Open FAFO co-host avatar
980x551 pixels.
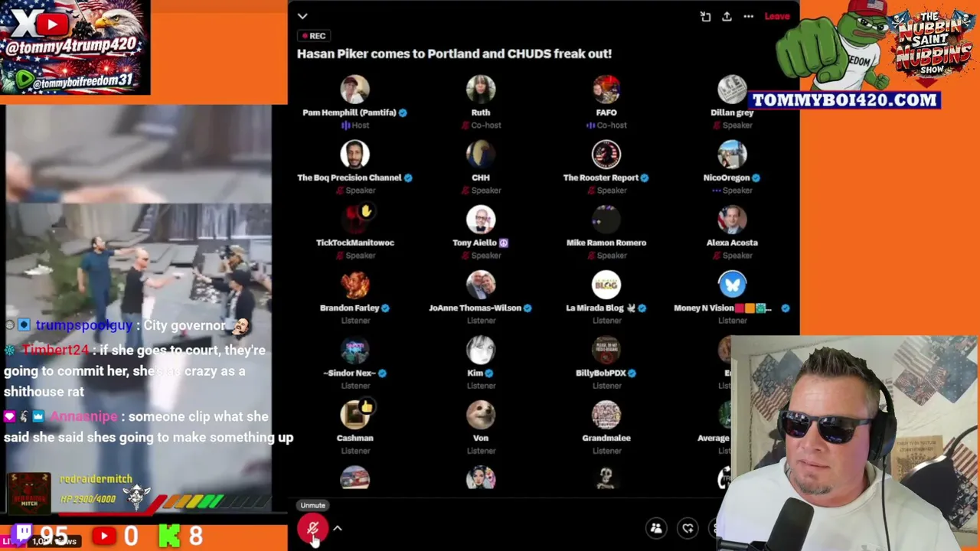tap(606, 90)
